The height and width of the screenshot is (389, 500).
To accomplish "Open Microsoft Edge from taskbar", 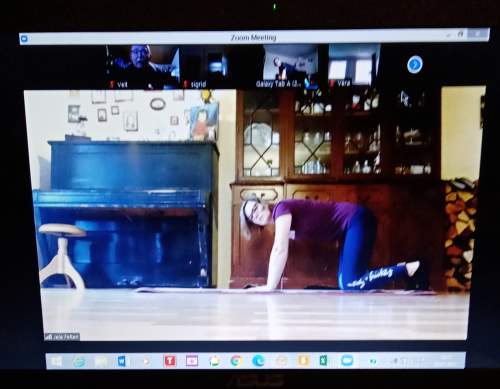I will pos(258,361).
